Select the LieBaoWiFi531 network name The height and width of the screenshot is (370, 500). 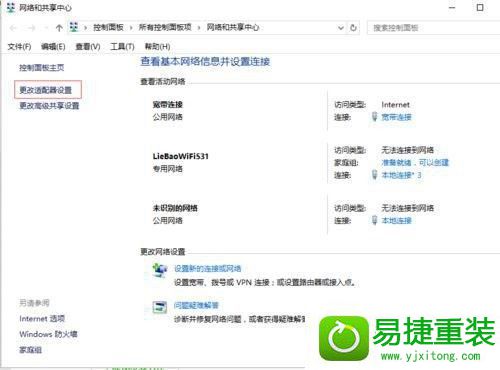pyautogui.click(x=180, y=156)
